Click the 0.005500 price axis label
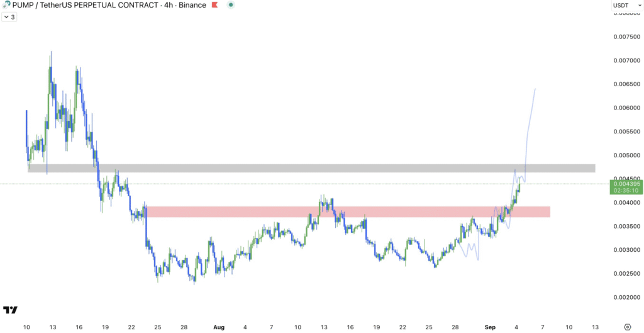The height and width of the screenshot is (333, 644). [627, 132]
